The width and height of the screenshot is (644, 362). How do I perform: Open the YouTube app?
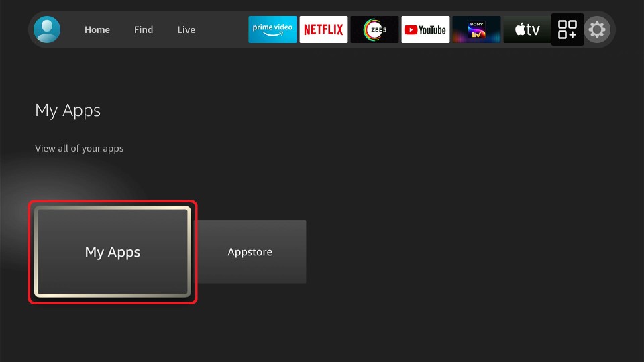click(425, 29)
